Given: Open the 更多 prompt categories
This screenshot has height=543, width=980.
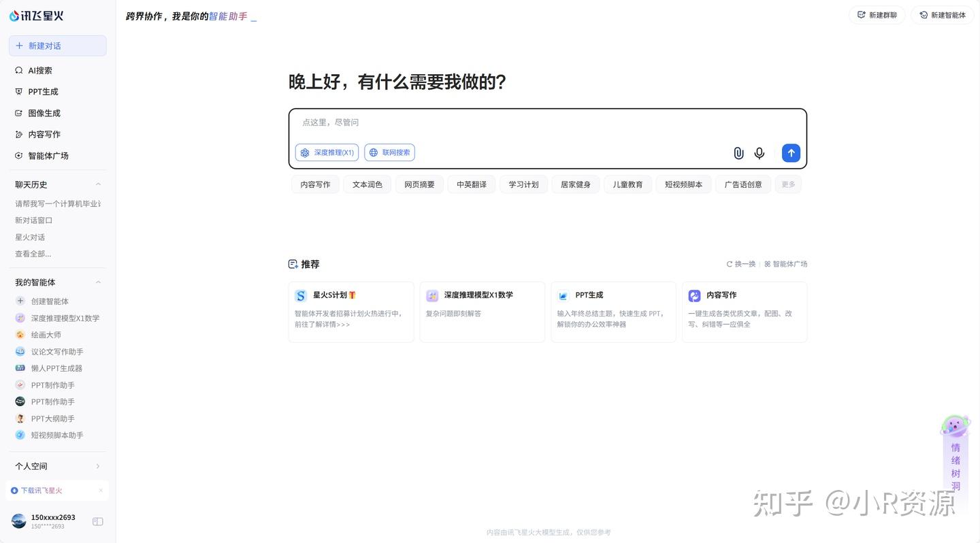Looking at the screenshot, I should tap(788, 184).
